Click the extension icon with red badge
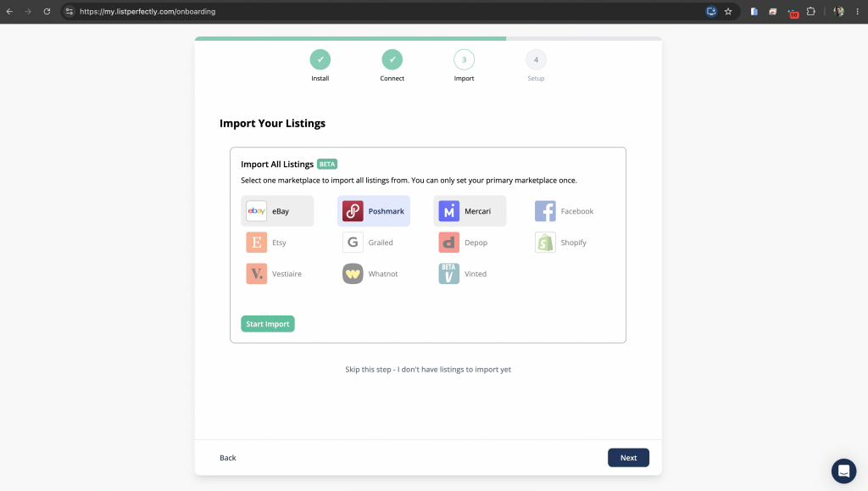The width and height of the screenshot is (868, 491). tap(793, 12)
